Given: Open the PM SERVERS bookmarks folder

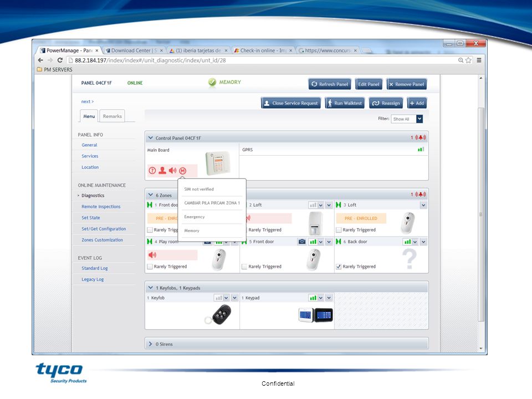Looking at the screenshot, I should [x=55, y=70].
